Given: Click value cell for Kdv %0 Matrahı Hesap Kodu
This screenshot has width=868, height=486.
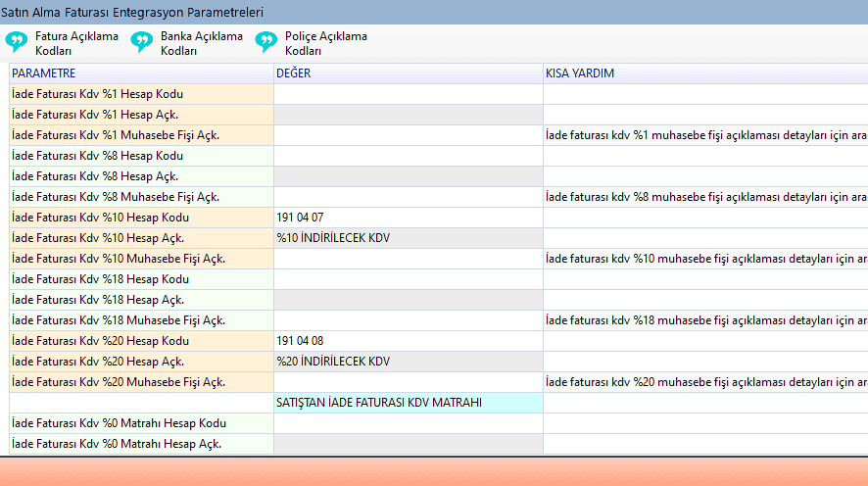Looking at the screenshot, I should click(x=408, y=423).
